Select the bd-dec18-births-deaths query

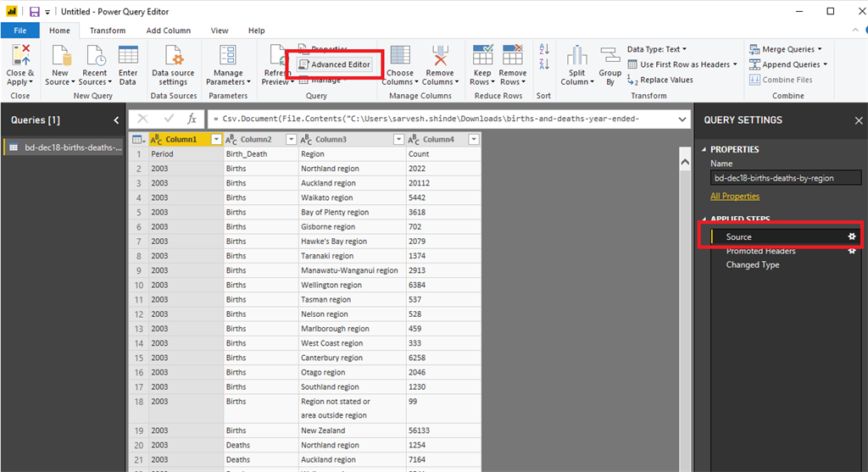[64, 147]
